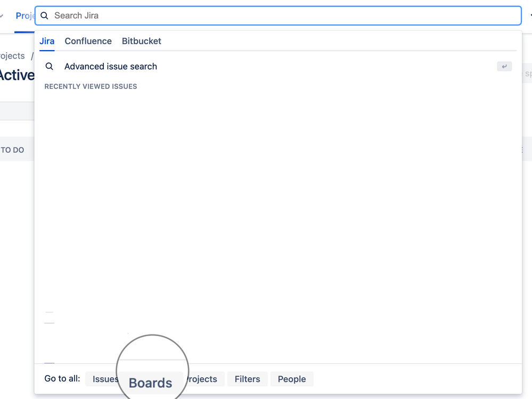Switch to the Confluence tab
Viewport: 532px width, 399px height.
pos(88,41)
